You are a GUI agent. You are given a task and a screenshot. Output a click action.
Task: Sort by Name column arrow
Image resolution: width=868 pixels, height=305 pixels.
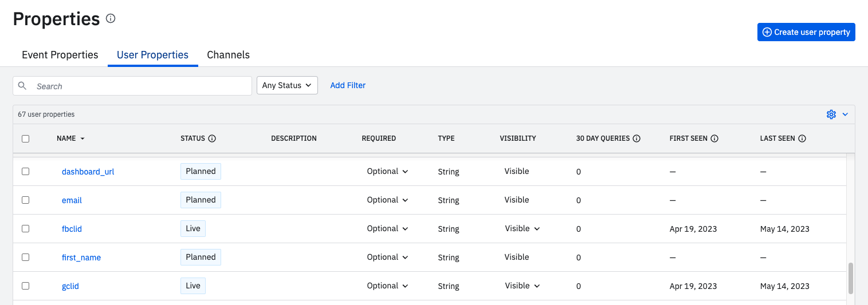(x=83, y=138)
